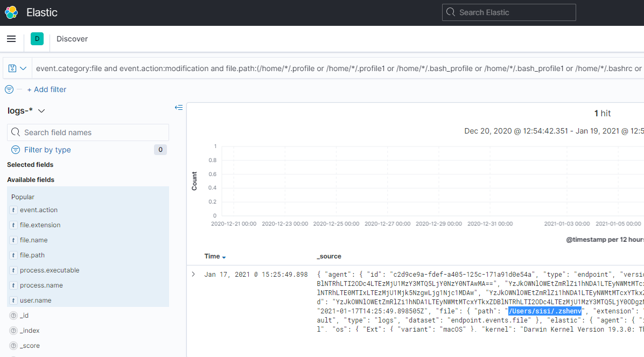644x357 pixels.
Task: Click the saved query disk icon
Action: 12,68
